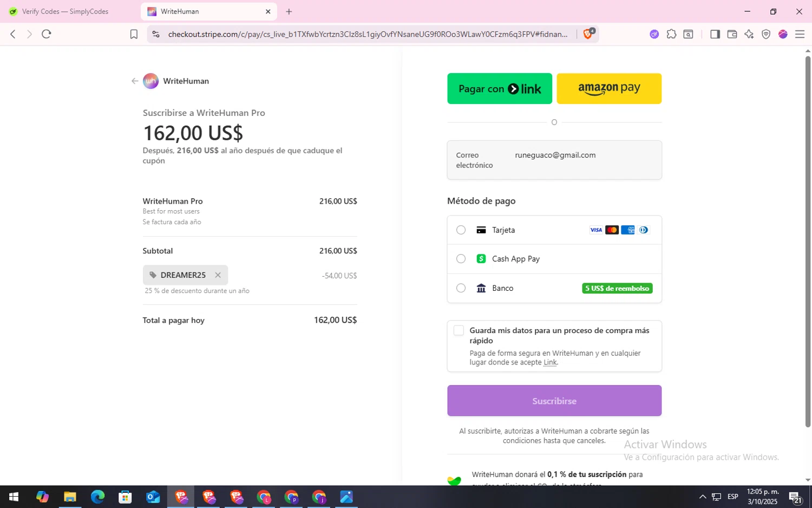Go forward in browser history
The image size is (812, 508).
[29, 34]
